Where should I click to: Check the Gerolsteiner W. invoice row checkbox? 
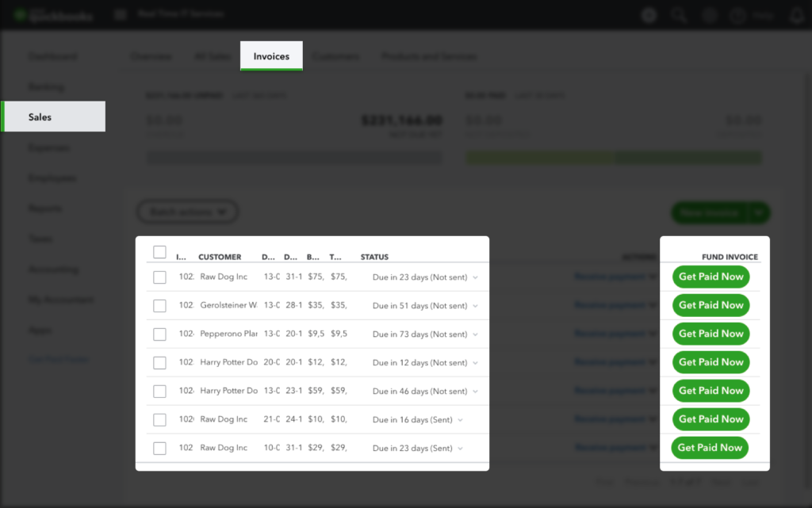pyautogui.click(x=159, y=306)
